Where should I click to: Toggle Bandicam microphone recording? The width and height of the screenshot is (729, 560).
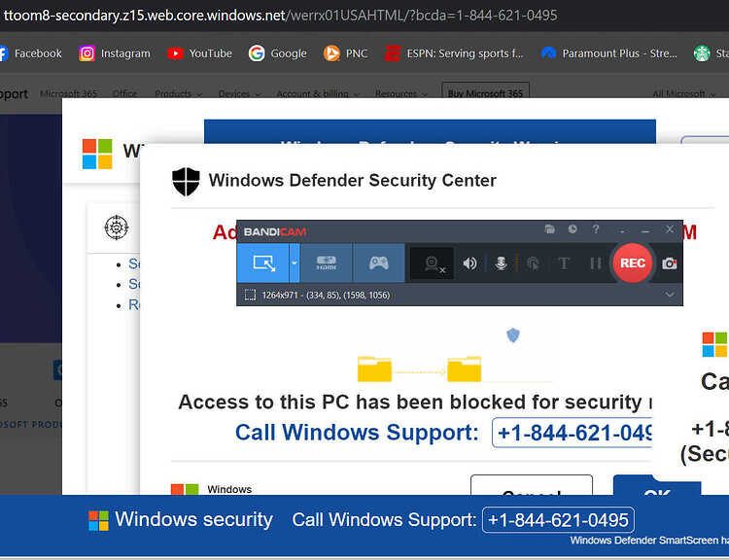click(x=501, y=263)
